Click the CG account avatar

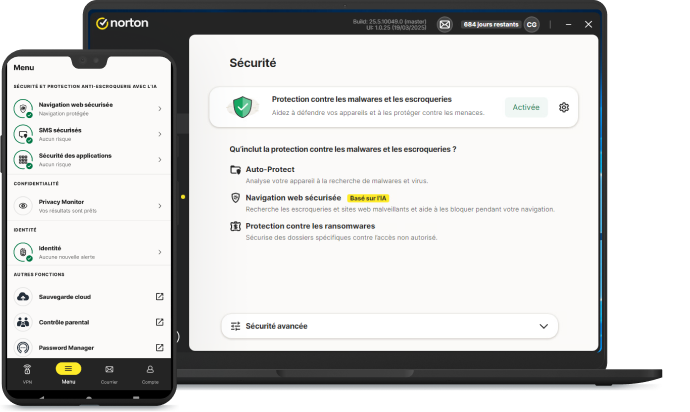(532, 24)
